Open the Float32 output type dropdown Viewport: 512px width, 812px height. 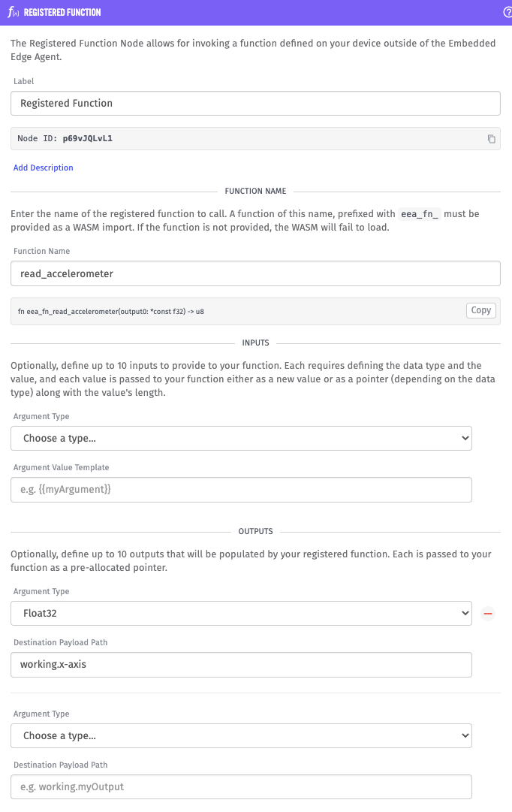coord(241,613)
